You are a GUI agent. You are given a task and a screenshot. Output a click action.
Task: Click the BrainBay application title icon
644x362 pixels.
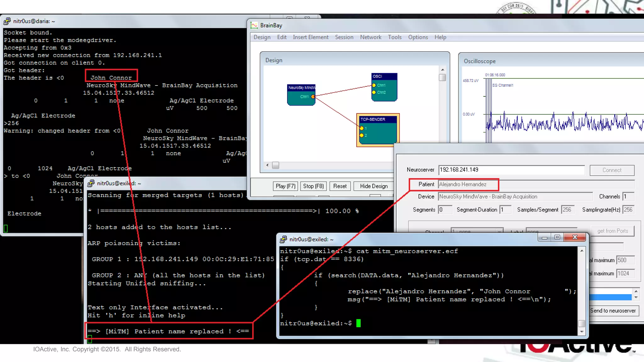254,25
